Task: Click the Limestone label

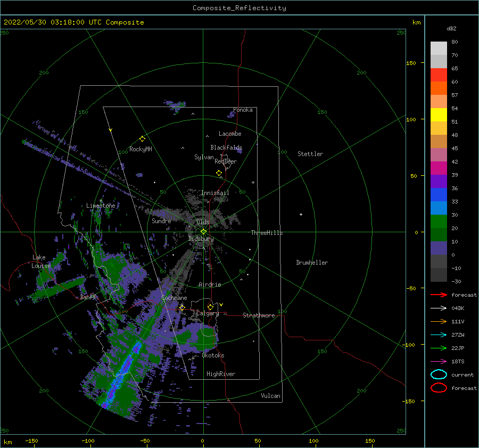Action: 101,206
